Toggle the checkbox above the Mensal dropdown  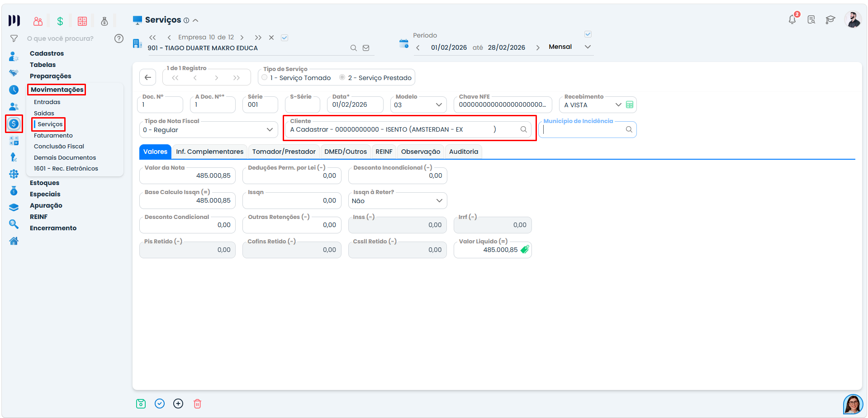588,34
